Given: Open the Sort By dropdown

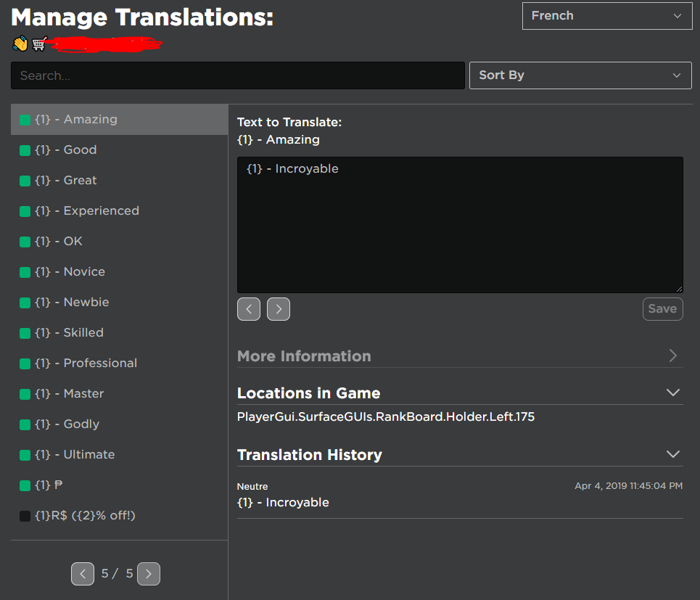Looking at the screenshot, I should coord(580,75).
